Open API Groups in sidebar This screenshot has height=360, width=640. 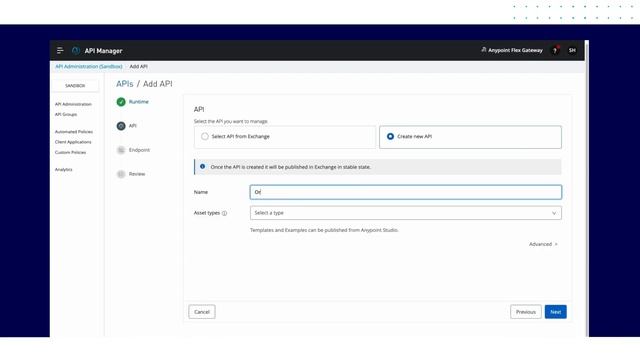click(x=66, y=114)
